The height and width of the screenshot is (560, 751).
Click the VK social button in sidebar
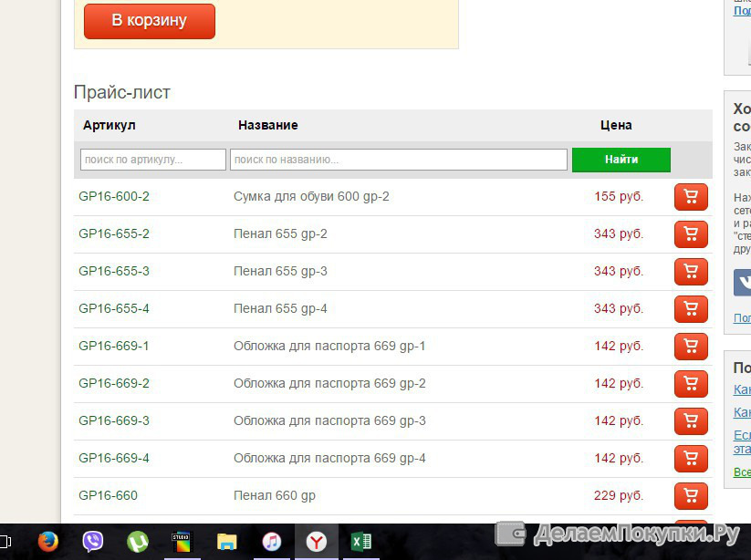pos(743,282)
